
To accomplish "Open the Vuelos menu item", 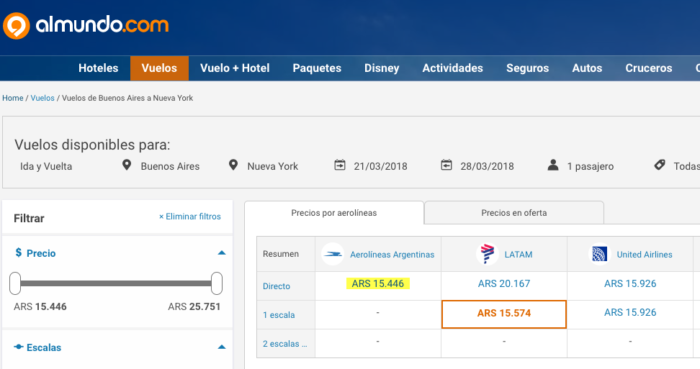I will [x=159, y=68].
